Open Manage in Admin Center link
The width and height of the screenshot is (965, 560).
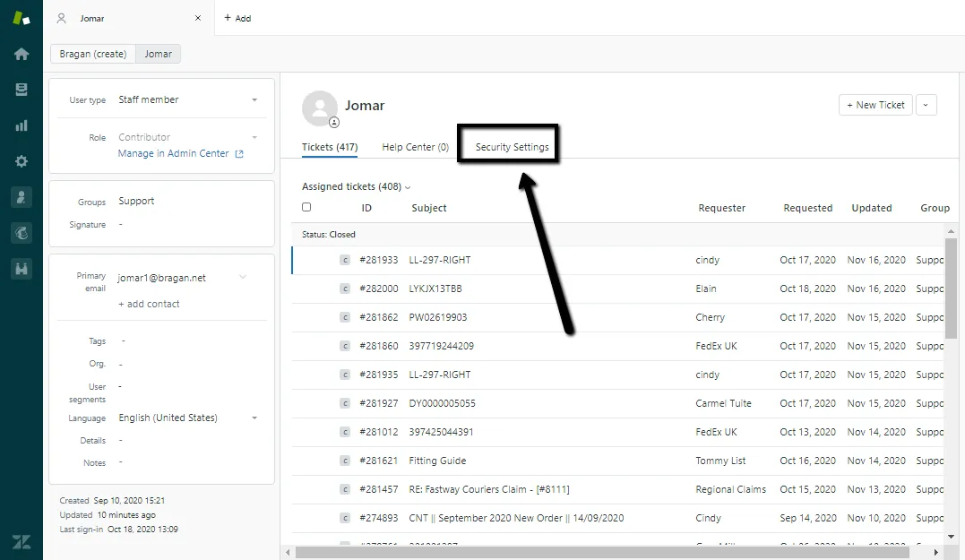coord(174,154)
